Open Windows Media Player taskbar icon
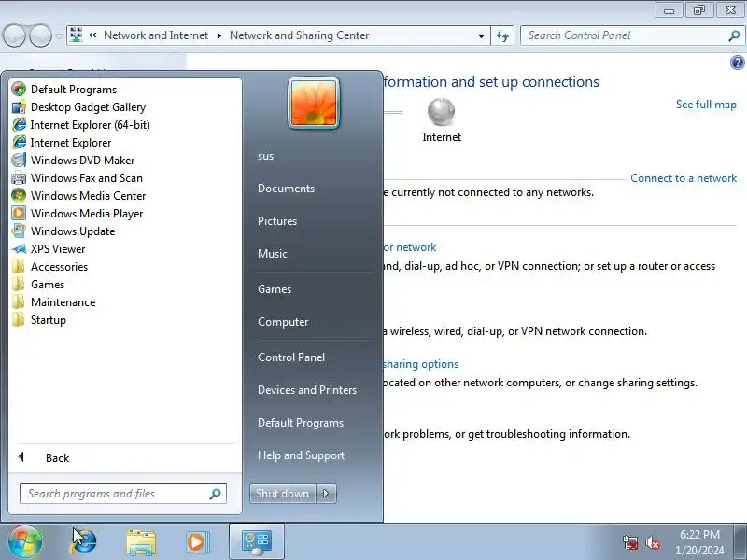Image resolution: width=747 pixels, height=560 pixels. click(197, 542)
